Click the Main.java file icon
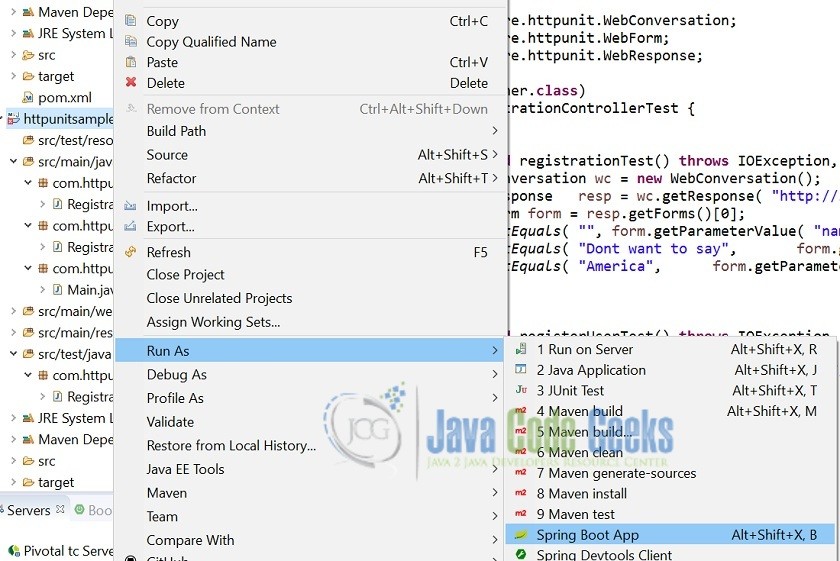Screen dimensions: 840x561 (58, 290)
